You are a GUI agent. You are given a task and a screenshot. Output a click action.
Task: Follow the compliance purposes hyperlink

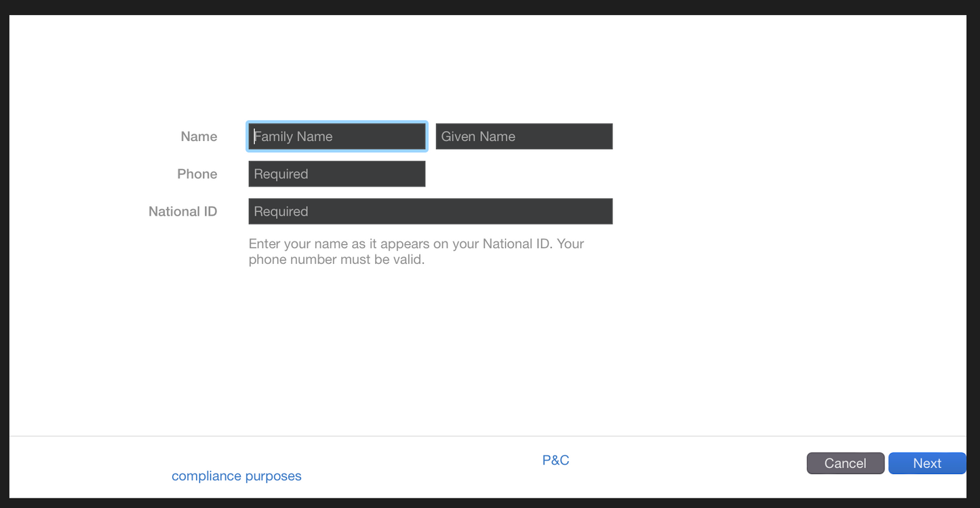pos(236,476)
